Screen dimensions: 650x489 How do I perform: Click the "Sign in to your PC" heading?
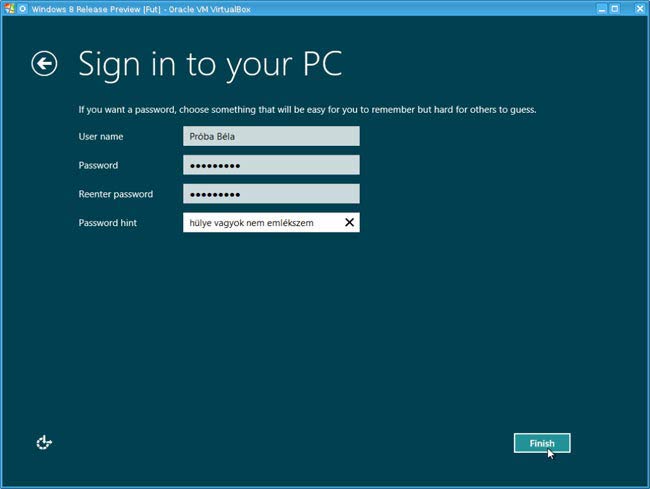(210, 64)
